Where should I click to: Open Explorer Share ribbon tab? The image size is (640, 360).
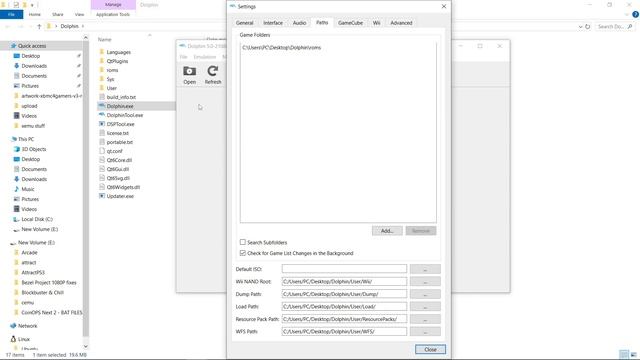pyautogui.click(x=58, y=14)
